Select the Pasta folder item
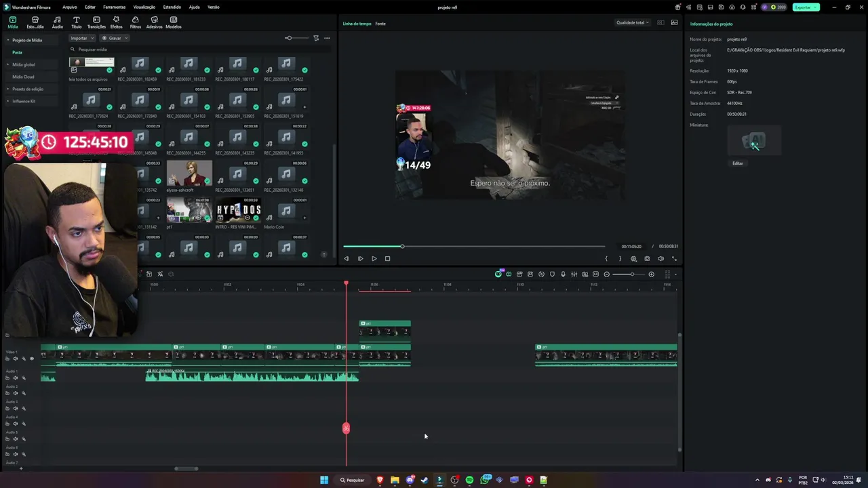This screenshot has width=868, height=488. 17,52
